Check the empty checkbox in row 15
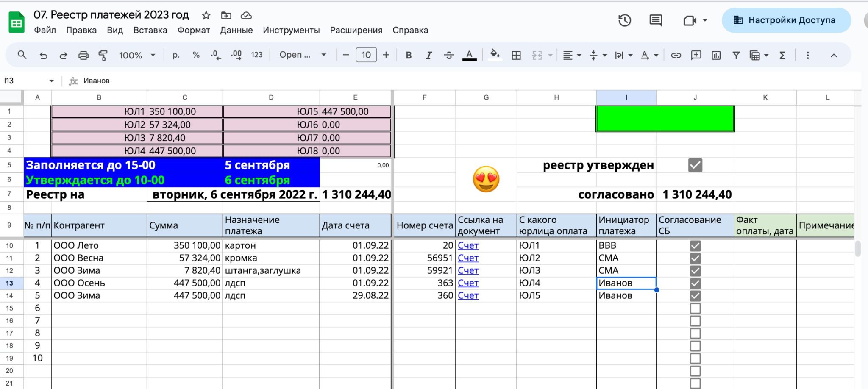The width and height of the screenshot is (868, 389). tap(695, 308)
